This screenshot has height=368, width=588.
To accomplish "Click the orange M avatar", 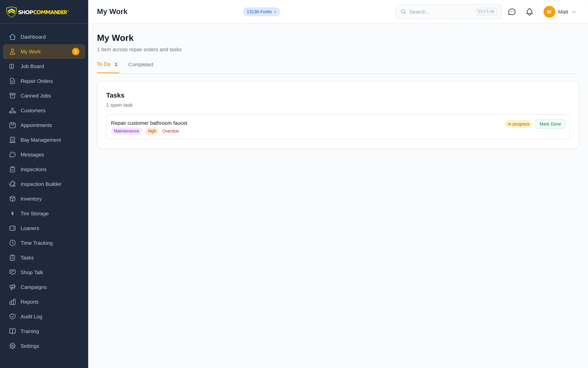I will [x=549, y=12].
